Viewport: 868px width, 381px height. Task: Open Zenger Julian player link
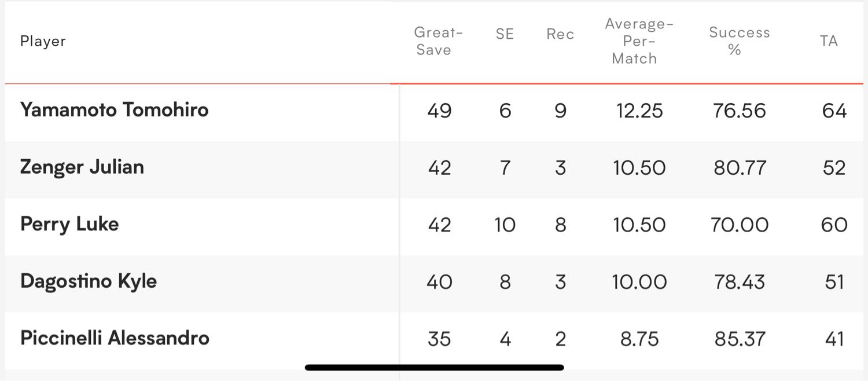click(x=82, y=167)
